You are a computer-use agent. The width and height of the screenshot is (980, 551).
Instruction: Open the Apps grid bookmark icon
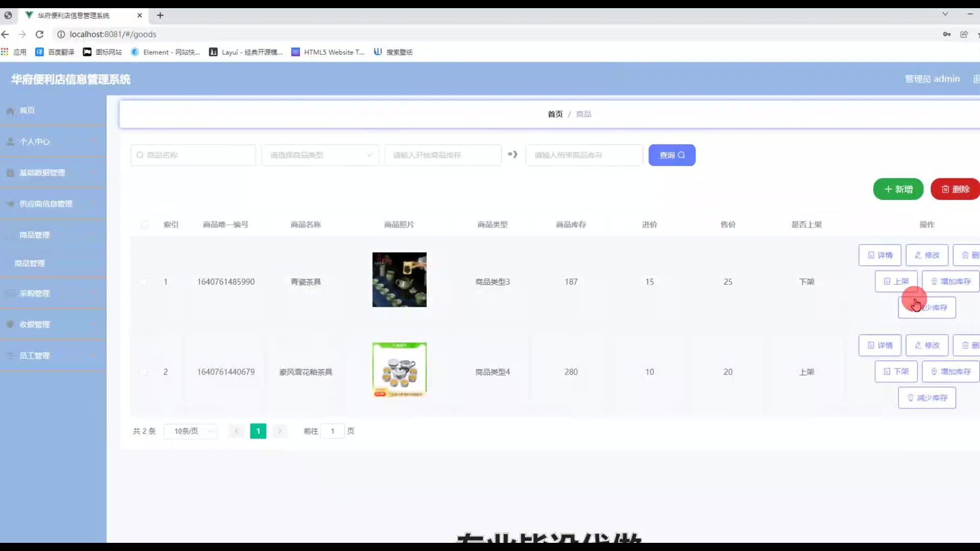(x=5, y=52)
